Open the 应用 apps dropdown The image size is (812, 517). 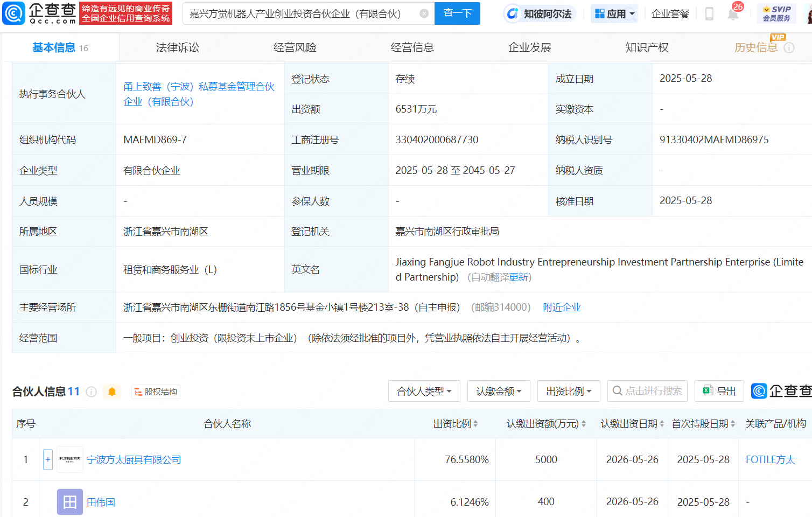coord(614,13)
